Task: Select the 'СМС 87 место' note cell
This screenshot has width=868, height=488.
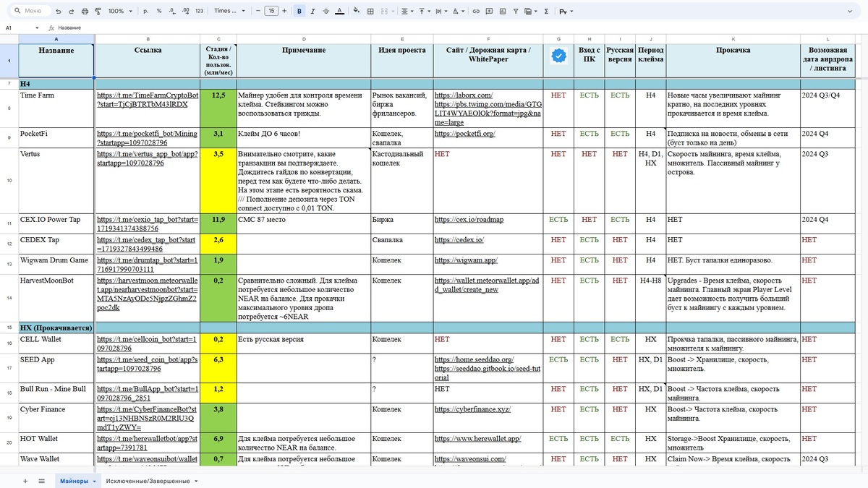Action: pyautogui.click(x=303, y=223)
